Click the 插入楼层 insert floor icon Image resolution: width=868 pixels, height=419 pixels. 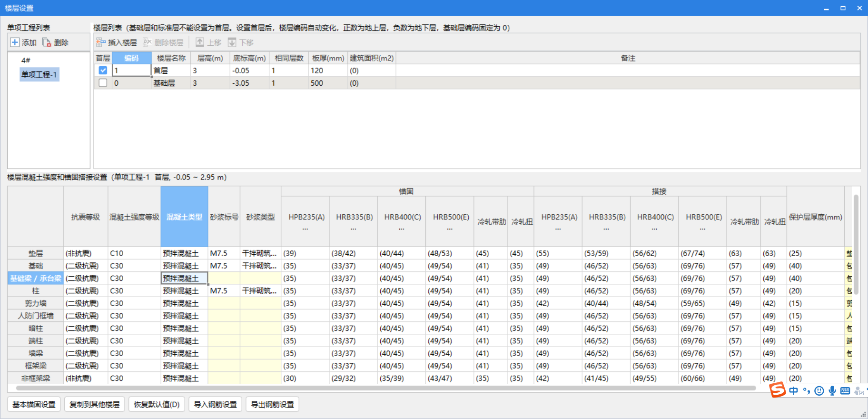[x=101, y=42]
